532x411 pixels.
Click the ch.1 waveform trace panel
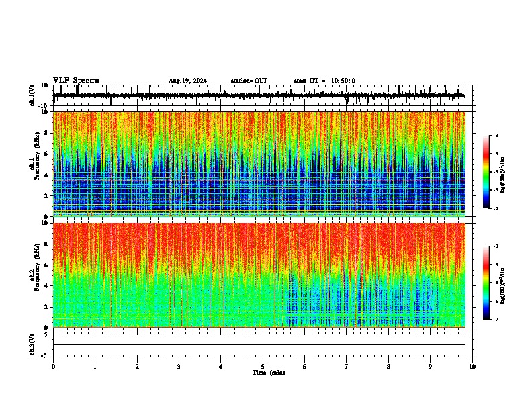coord(262,95)
